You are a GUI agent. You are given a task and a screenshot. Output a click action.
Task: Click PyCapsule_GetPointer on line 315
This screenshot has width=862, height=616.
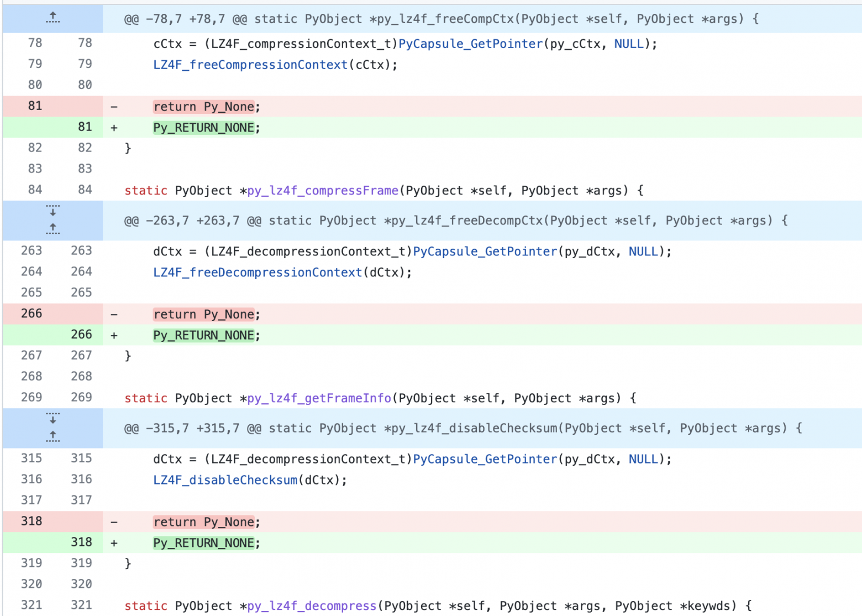(x=485, y=459)
